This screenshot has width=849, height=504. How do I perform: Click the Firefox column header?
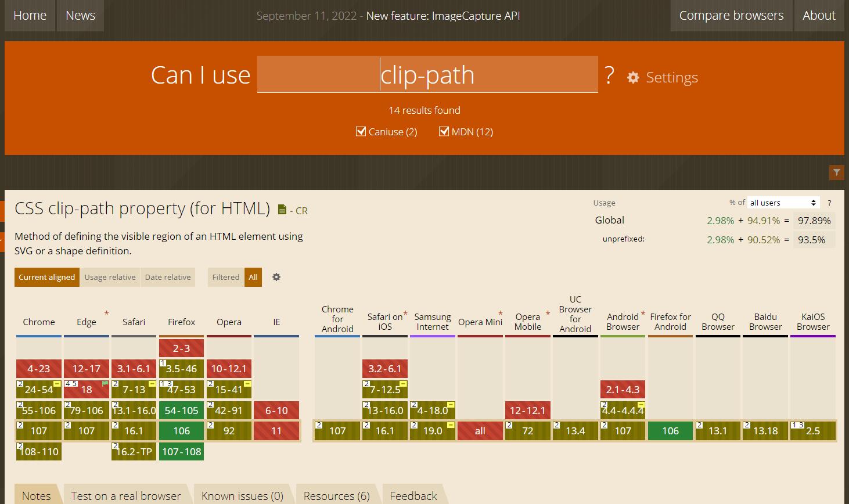point(181,322)
